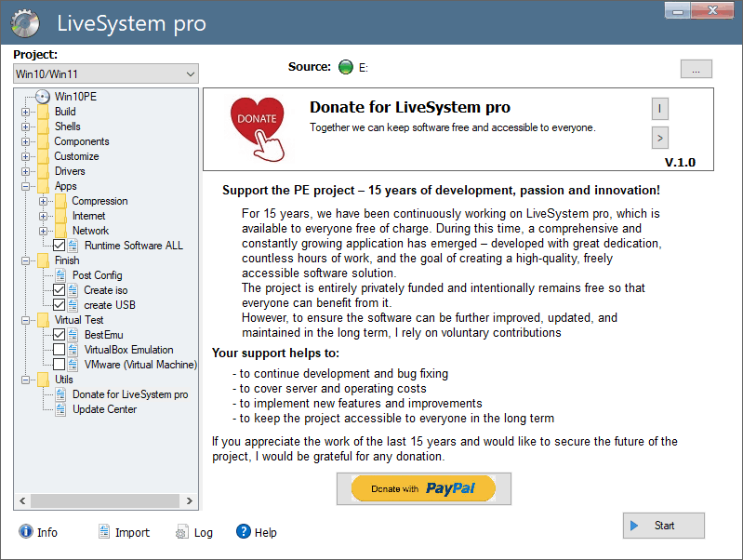
Task: Uncheck the Create iso checkbox
Action: [x=60, y=290]
